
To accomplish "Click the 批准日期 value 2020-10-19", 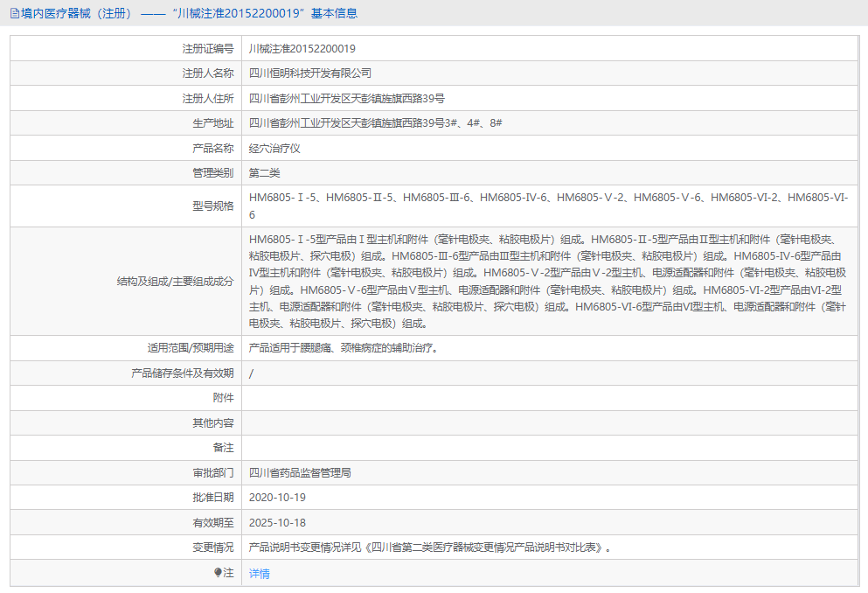I will [280, 497].
